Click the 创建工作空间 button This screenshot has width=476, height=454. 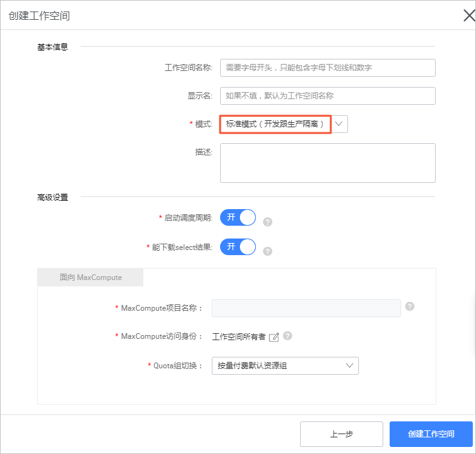[x=431, y=434]
